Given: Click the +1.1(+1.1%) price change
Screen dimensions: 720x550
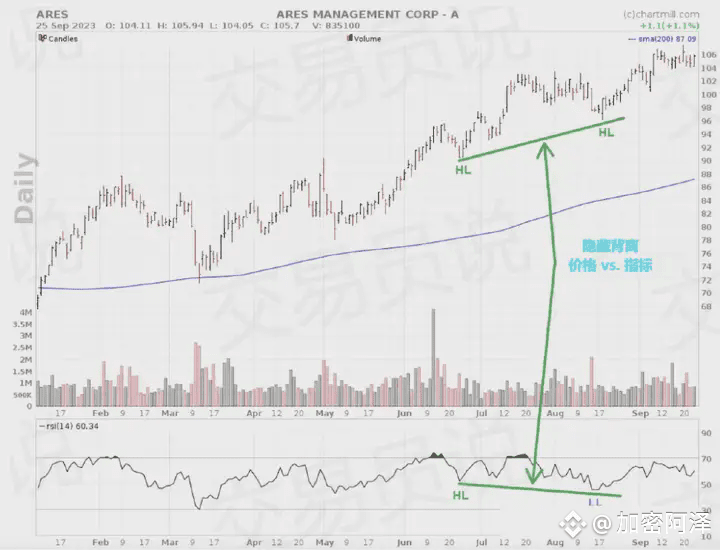Looking at the screenshot, I should click(x=670, y=26).
